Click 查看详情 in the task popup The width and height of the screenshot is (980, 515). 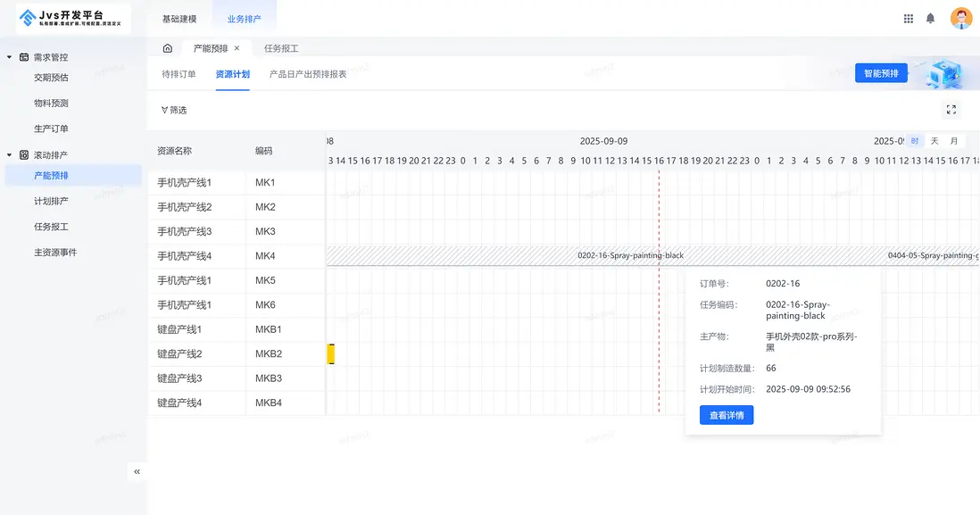pyautogui.click(x=727, y=415)
